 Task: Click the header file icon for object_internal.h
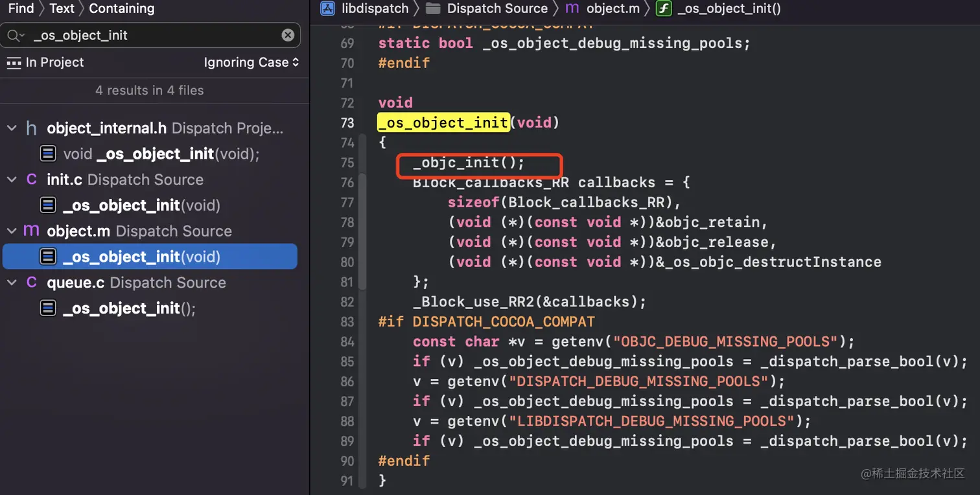[x=31, y=128]
